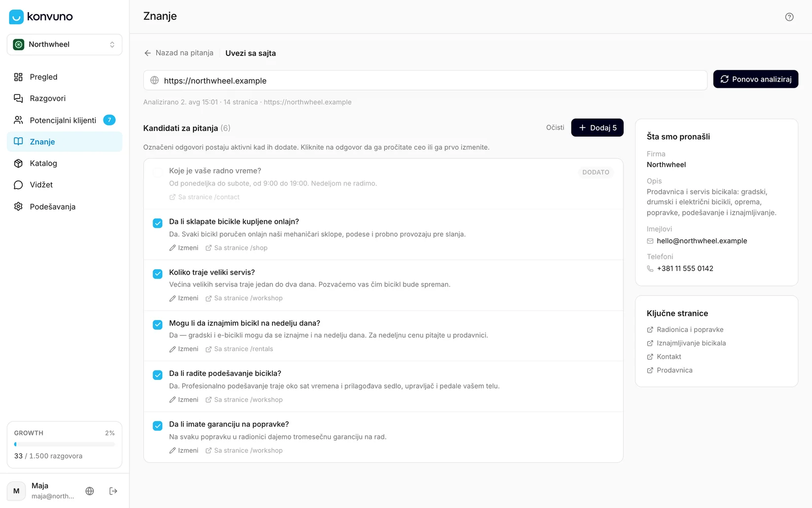This screenshot has height=508, width=812.
Task: Expand answer text of podešavanje bicikla question
Action: pos(334,386)
